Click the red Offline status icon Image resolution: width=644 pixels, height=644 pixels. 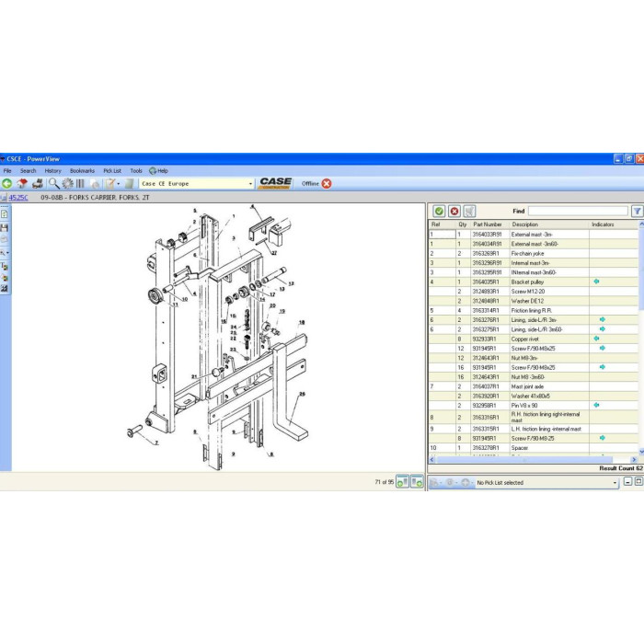[x=327, y=184]
